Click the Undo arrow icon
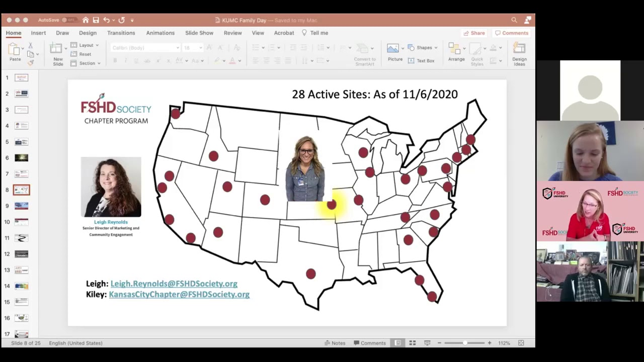Viewport: 644px width, 362px height. (x=106, y=20)
